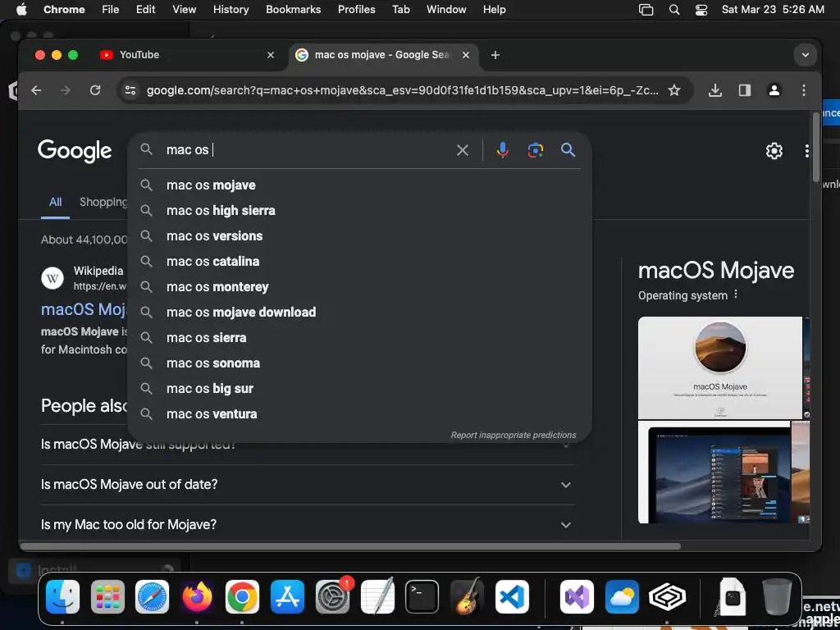
Task: Open the History menu
Action: tap(231, 10)
